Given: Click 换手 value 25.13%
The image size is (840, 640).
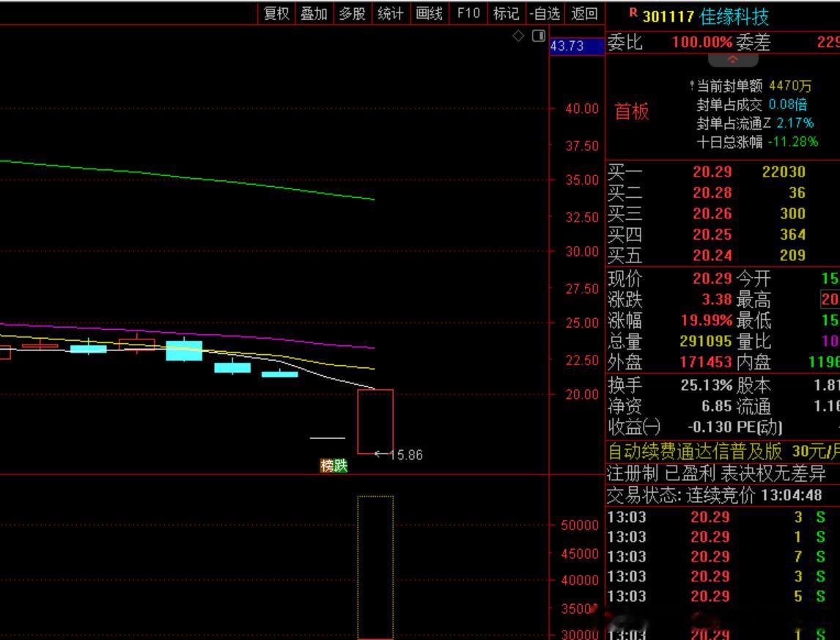Looking at the screenshot, I should click(x=706, y=385).
